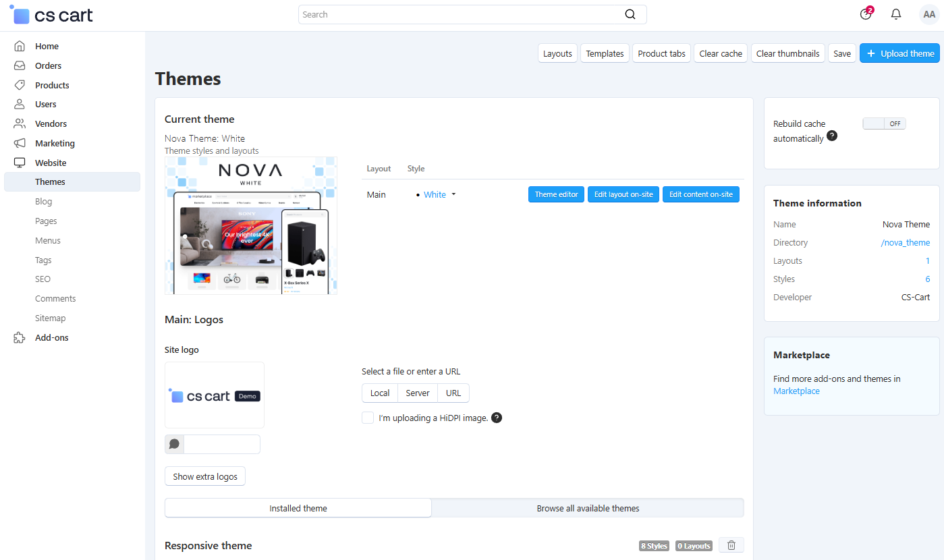The image size is (944, 560).
Task: Click the help icon next to HiDPI image
Action: [497, 418]
